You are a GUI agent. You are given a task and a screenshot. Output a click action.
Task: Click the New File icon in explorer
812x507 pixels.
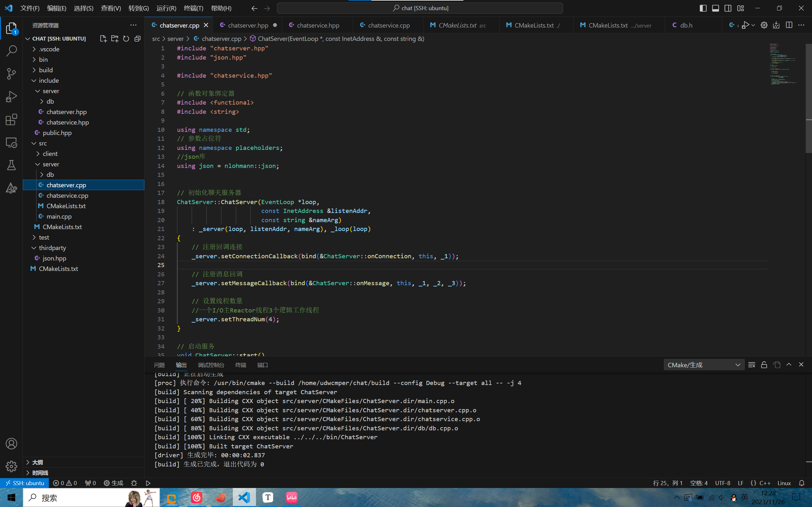103,39
